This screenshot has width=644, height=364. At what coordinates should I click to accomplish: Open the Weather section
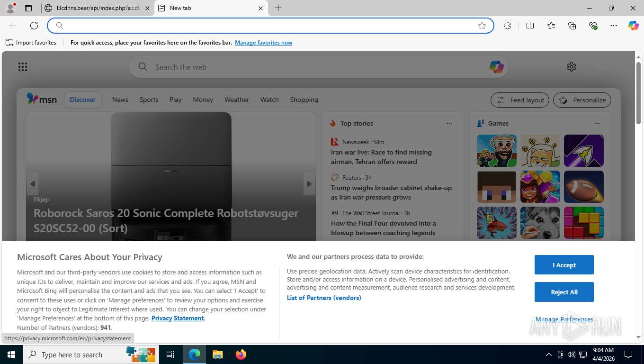(237, 100)
